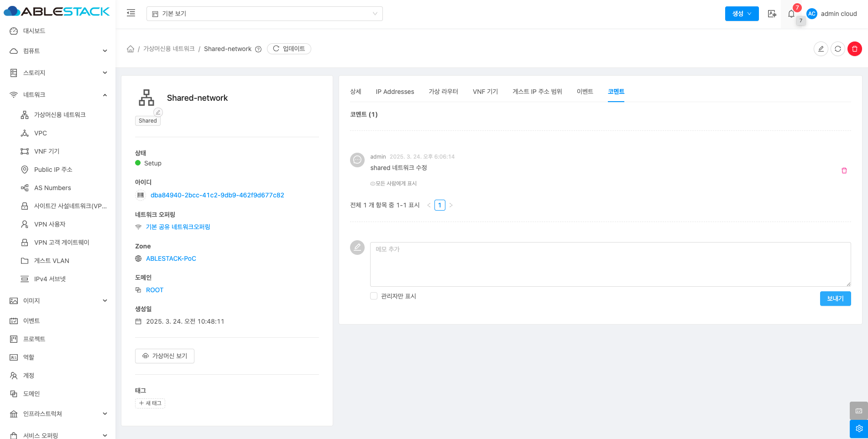The width and height of the screenshot is (868, 439).
Task: Click the 메모 추가 comment text field
Action: (610, 264)
